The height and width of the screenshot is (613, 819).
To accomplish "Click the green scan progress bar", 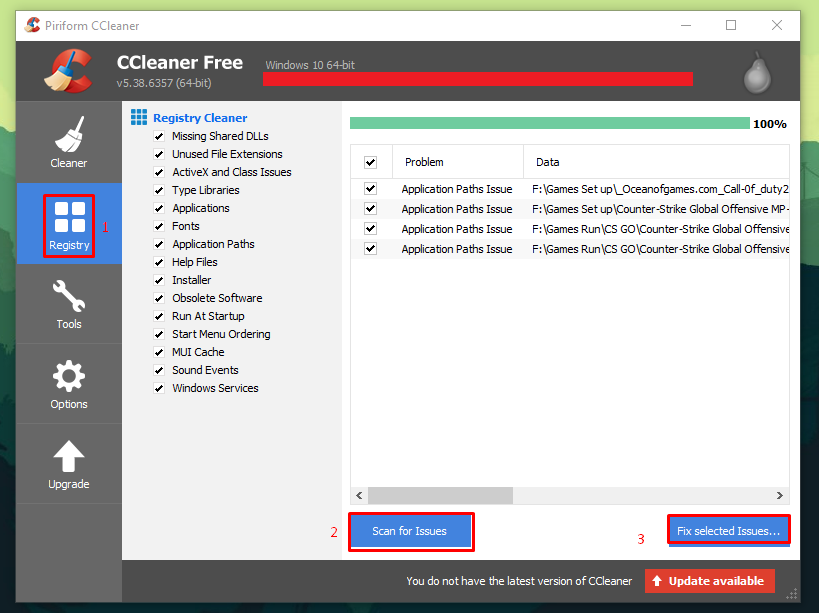I will 549,123.
